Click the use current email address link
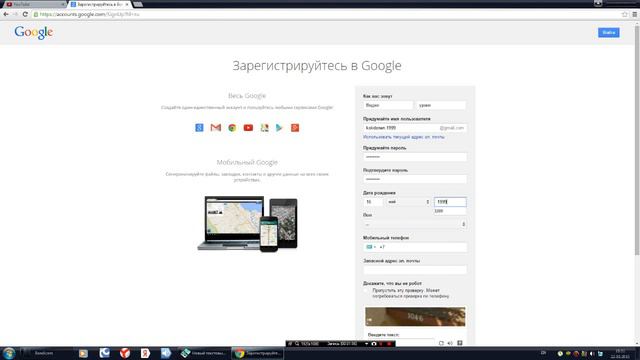640x360 pixels. (404, 137)
